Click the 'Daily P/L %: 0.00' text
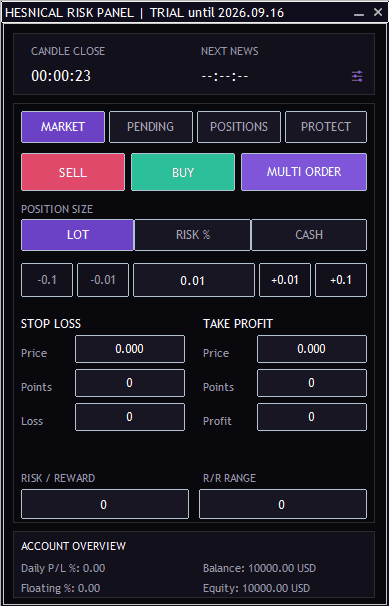 click(x=63, y=568)
